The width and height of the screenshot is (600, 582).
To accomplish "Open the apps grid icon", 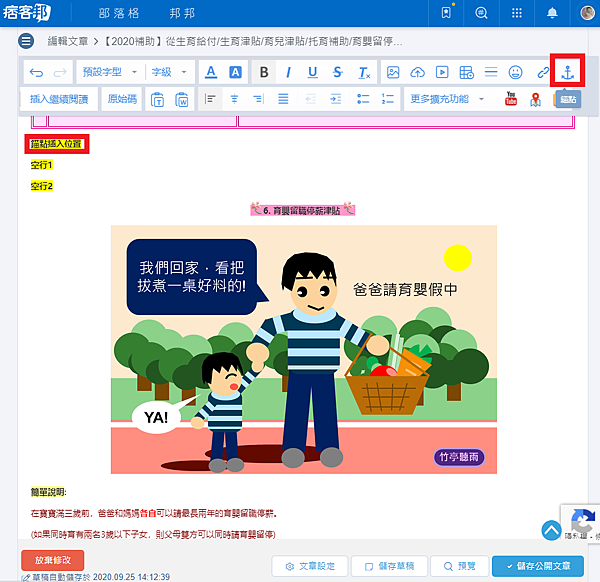I will (x=517, y=13).
